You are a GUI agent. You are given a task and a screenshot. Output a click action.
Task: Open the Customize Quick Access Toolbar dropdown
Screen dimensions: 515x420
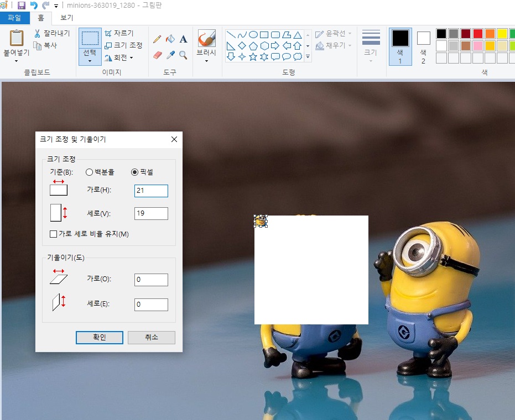click(56, 6)
